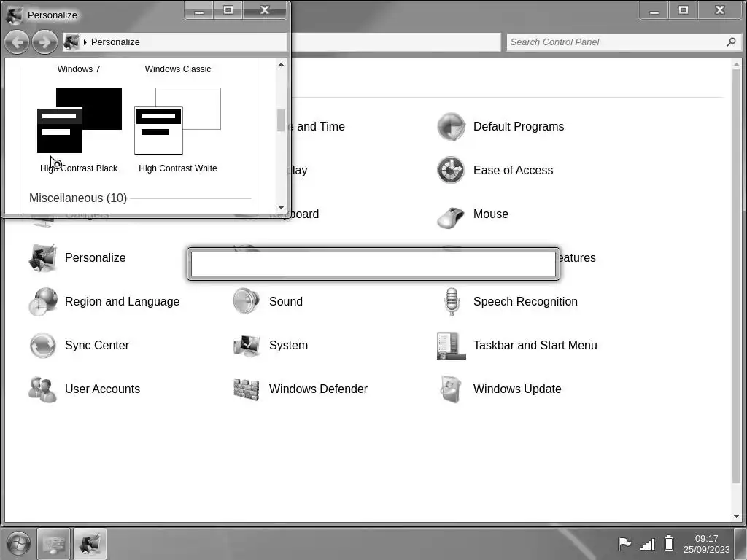The image size is (747, 560).
Task: Open the Personalize link
Action: tap(96, 257)
